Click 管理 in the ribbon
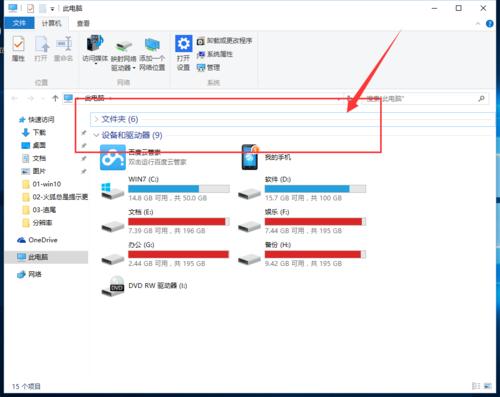The width and height of the screenshot is (500, 397). click(208, 67)
